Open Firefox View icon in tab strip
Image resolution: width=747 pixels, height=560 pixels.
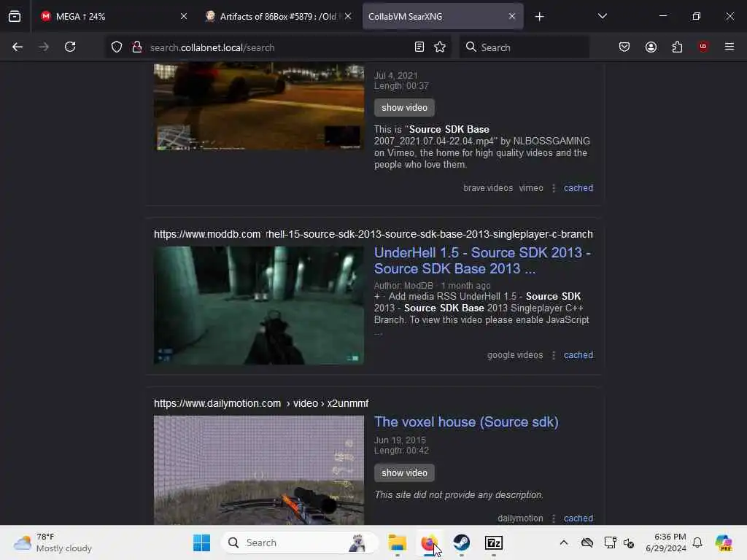[x=15, y=17]
